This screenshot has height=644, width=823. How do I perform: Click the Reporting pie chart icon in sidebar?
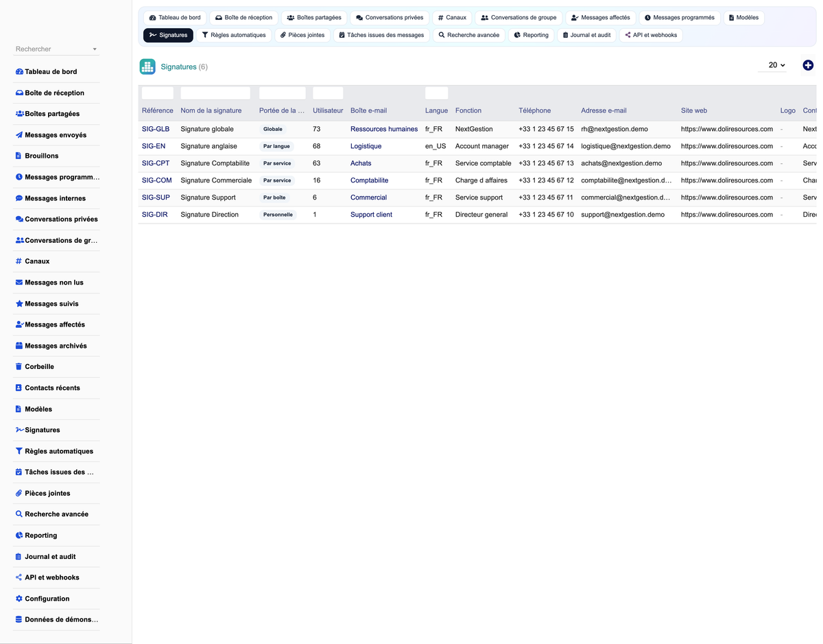[19, 536]
